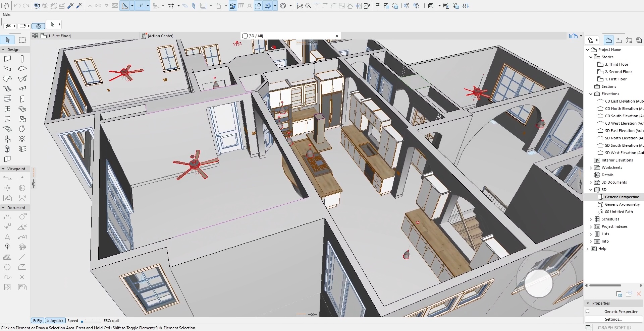Open the Action Center tab

coord(160,36)
